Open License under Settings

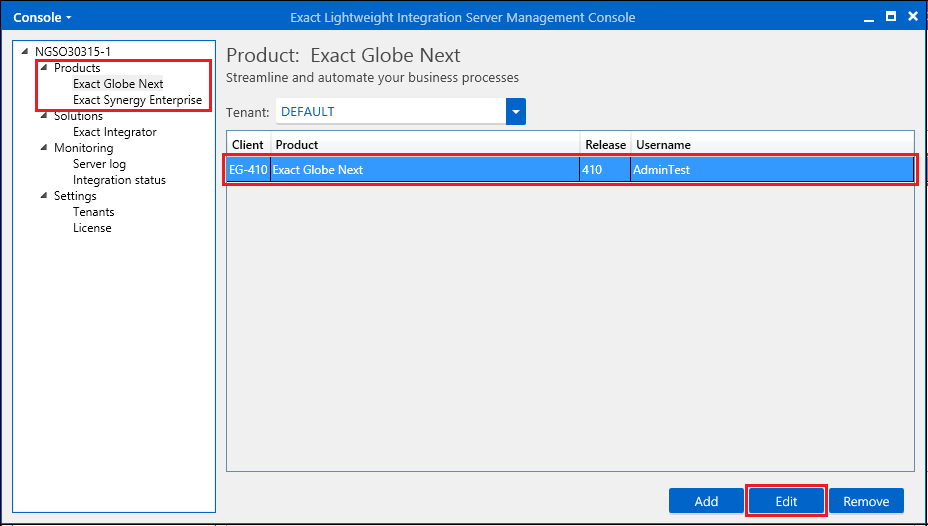point(92,228)
